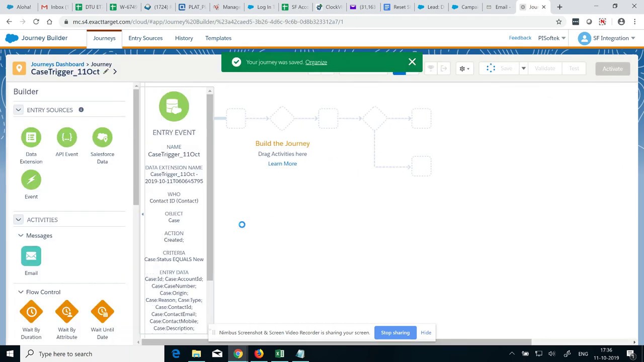Screen dimensions: 644x362
Task: Edit journey name with pencil icon
Action: (x=106, y=72)
